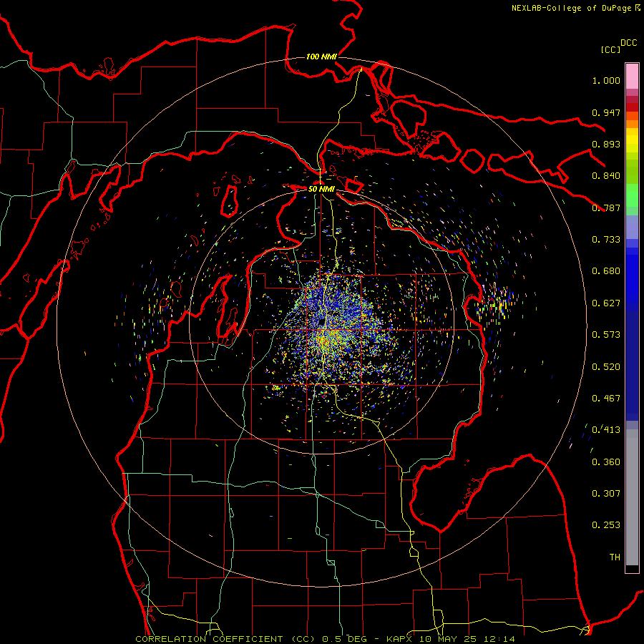Click the 50 NMI range ring label

321,189
